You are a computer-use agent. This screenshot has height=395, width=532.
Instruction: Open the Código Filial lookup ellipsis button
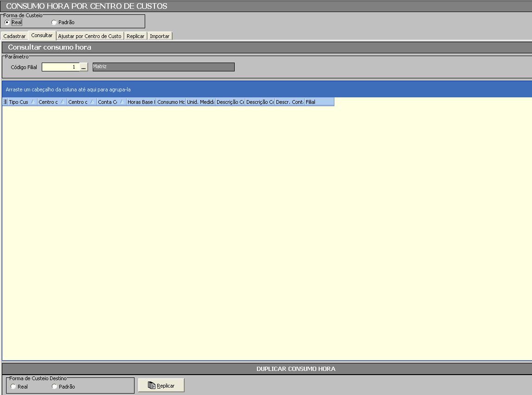pyautogui.click(x=83, y=67)
